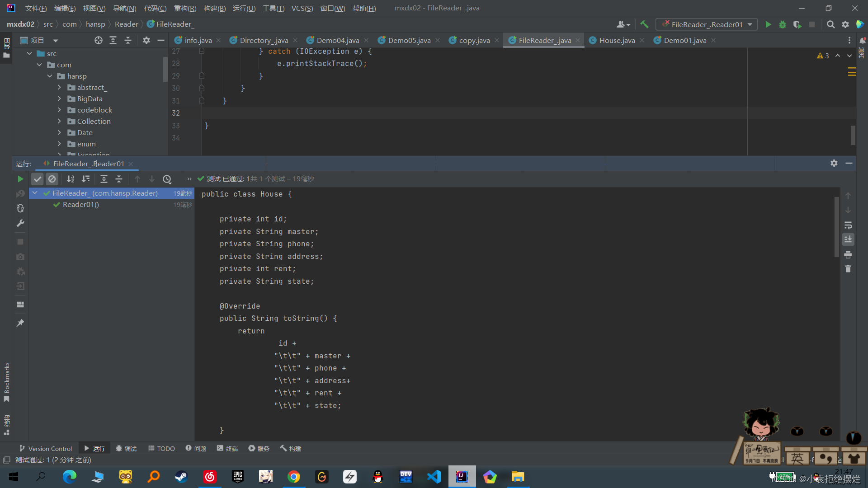
Task: Clear console output with trash icon
Action: pyautogui.click(x=848, y=269)
